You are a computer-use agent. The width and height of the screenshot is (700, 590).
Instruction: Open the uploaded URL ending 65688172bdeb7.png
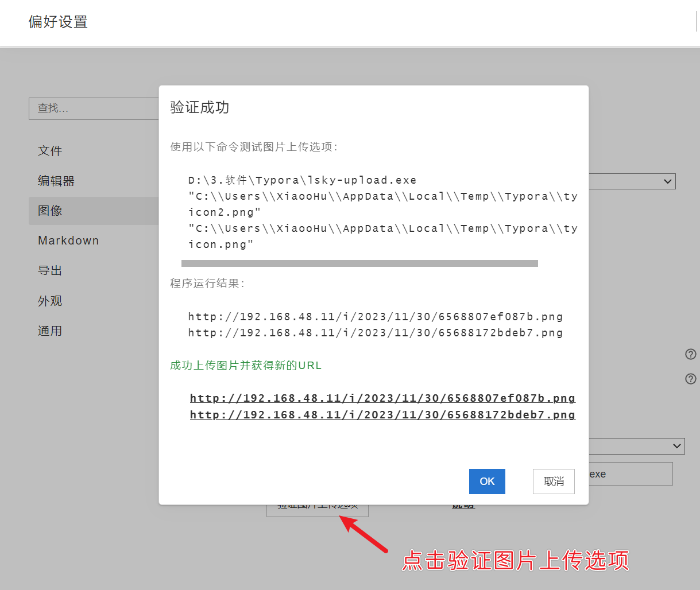[x=382, y=415]
